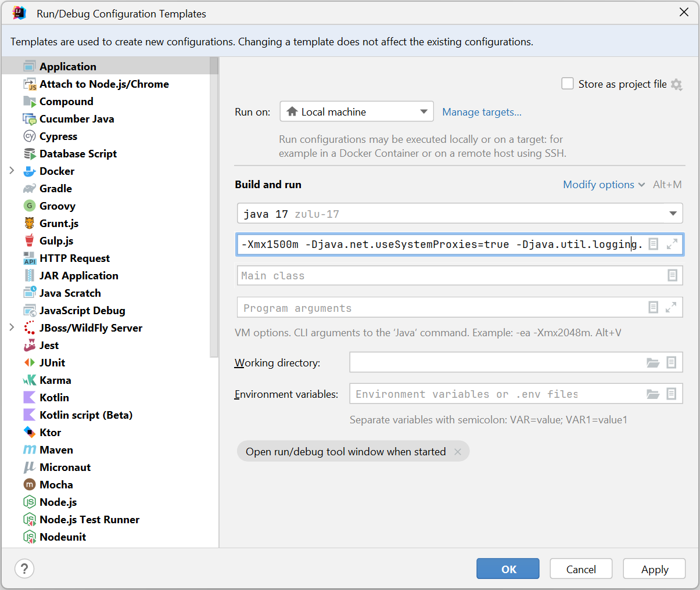Viewport: 700px width, 590px height.
Task: Click the Docker whale icon
Action: 30,171
